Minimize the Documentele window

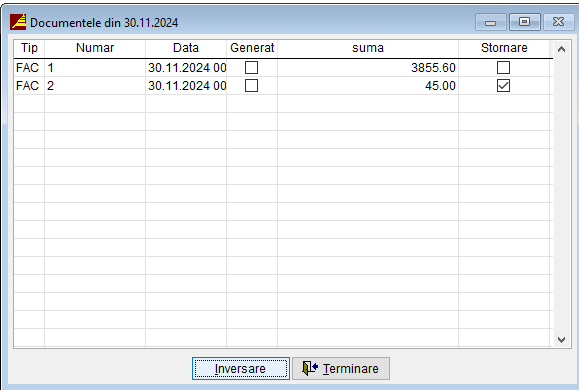point(490,23)
